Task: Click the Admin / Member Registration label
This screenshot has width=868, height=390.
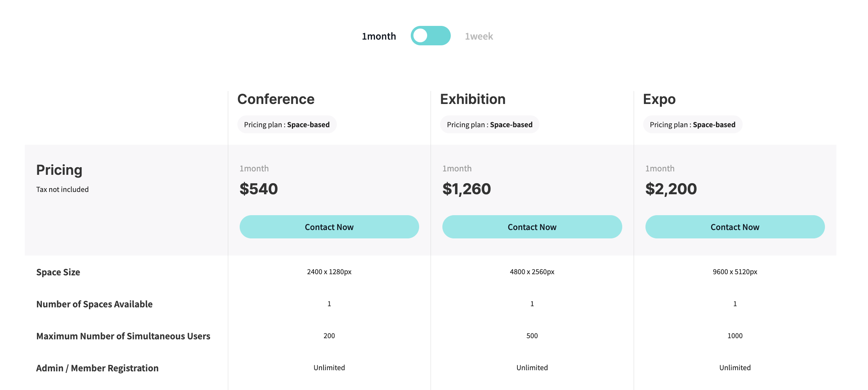Action: click(97, 368)
